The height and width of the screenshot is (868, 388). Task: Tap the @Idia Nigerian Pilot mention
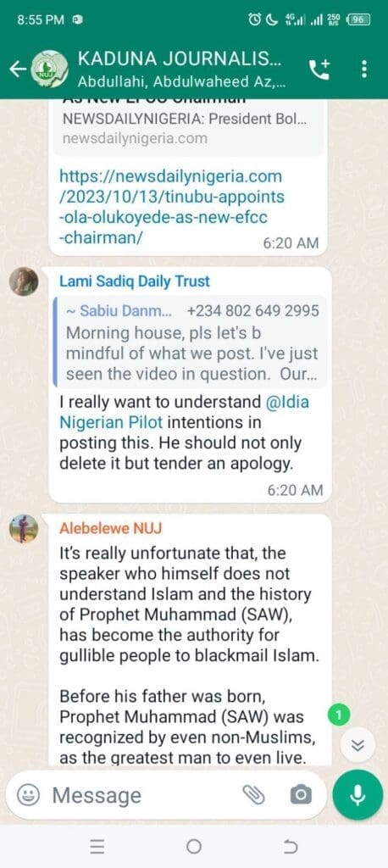pos(185,413)
